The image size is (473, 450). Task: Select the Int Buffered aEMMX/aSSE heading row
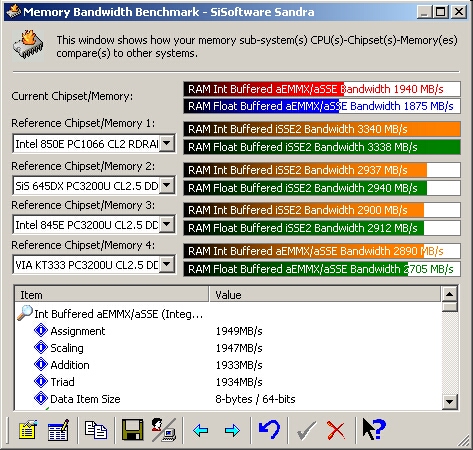[228, 314]
